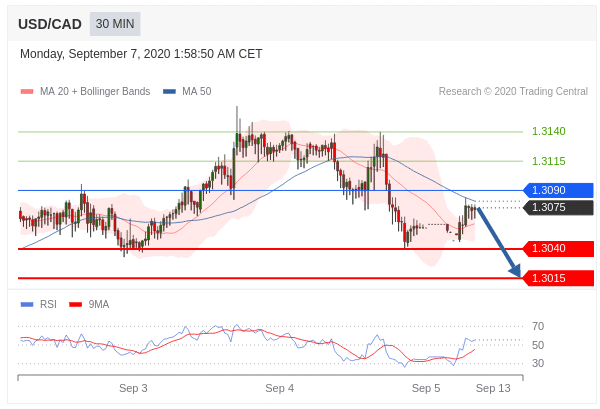600x409 pixels.
Task: Click the USD/CAD pair title
Action: (x=50, y=24)
